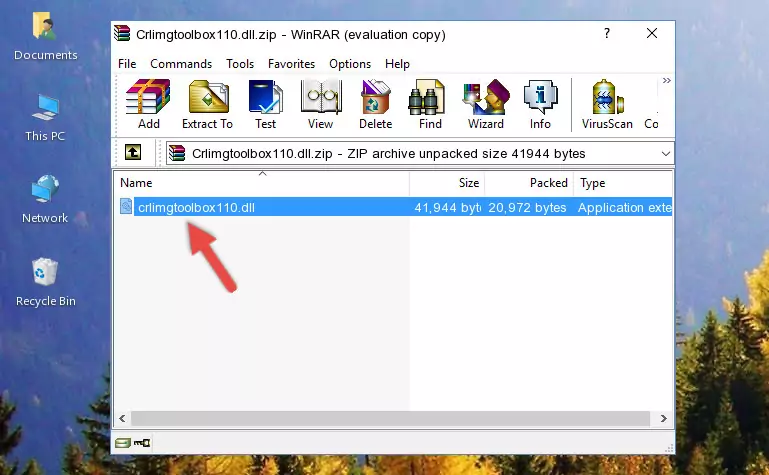Open the Help menu
The width and height of the screenshot is (769, 475).
click(x=397, y=64)
